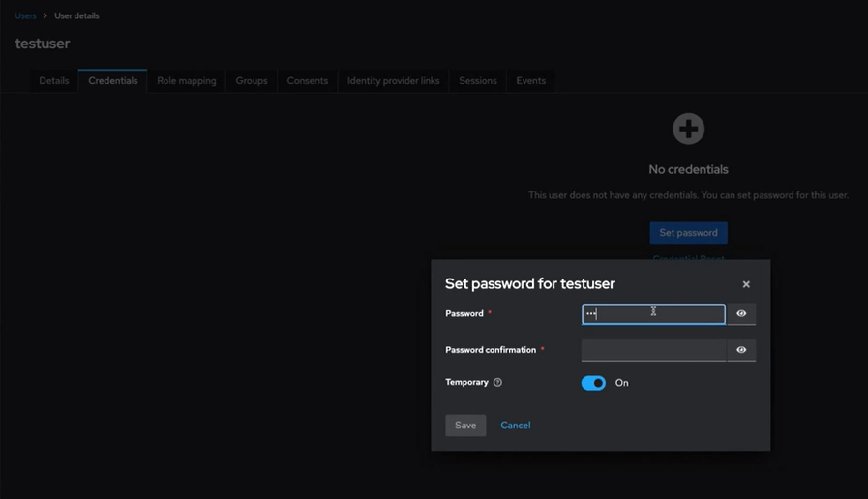Select the Credentials tab
868x499 pixels.
113,81
